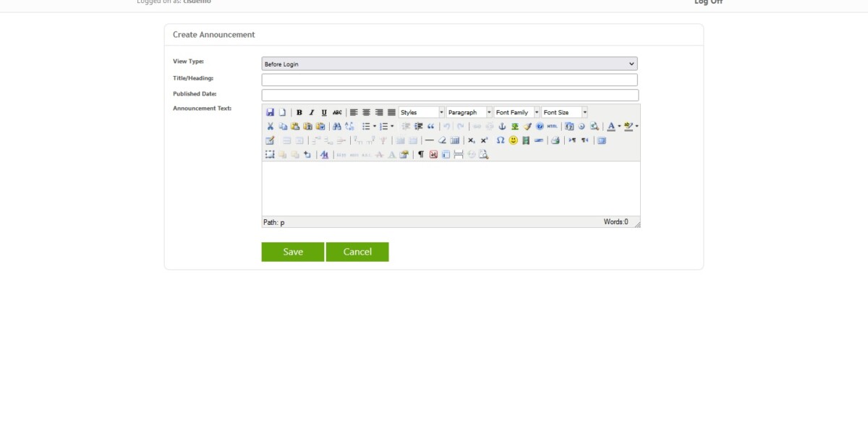Click the Title/Heading input field

448,79
